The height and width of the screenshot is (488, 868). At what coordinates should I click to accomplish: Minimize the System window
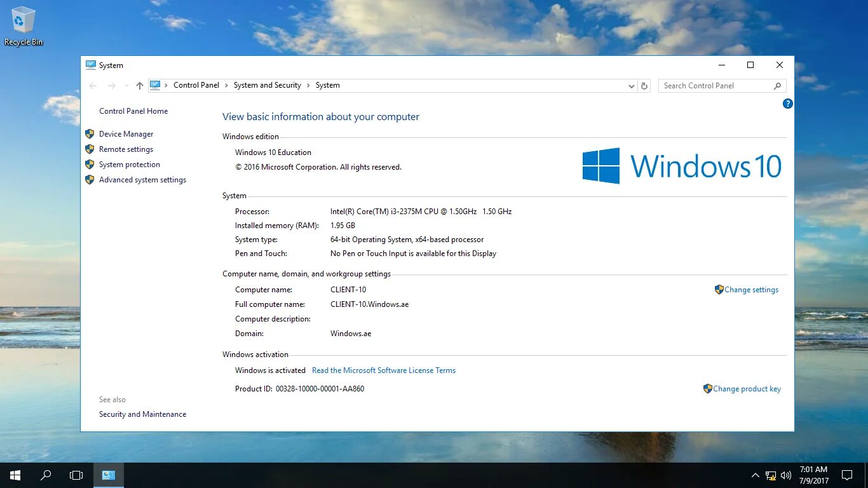click(x=722, y=65)
